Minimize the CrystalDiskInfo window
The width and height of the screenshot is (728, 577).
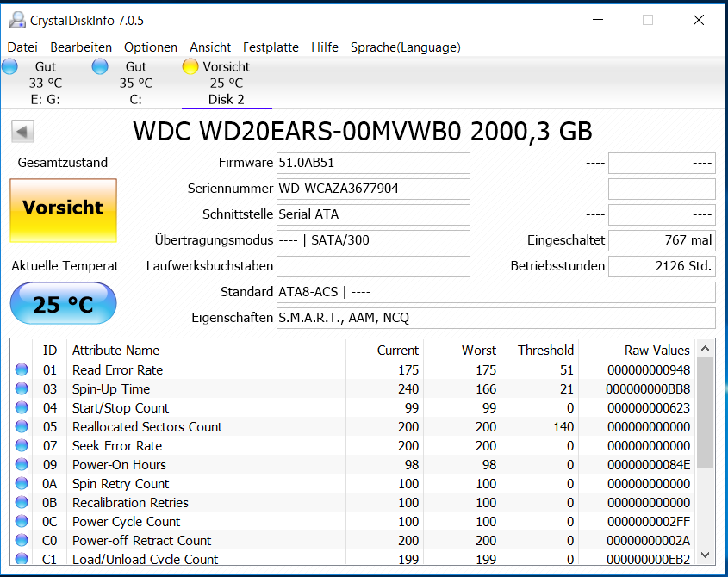click(598, 20)
